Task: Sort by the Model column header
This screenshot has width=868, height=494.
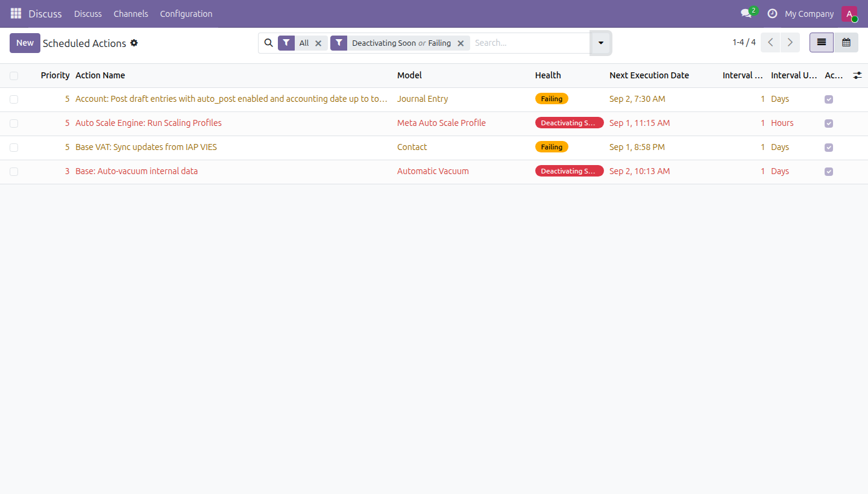Action: tap(409, 75)
